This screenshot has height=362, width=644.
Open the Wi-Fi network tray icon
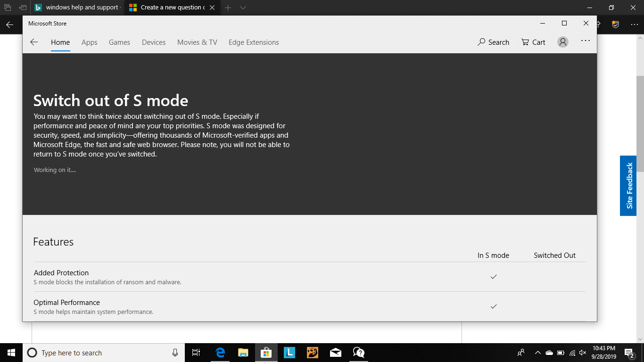[572, 353]
